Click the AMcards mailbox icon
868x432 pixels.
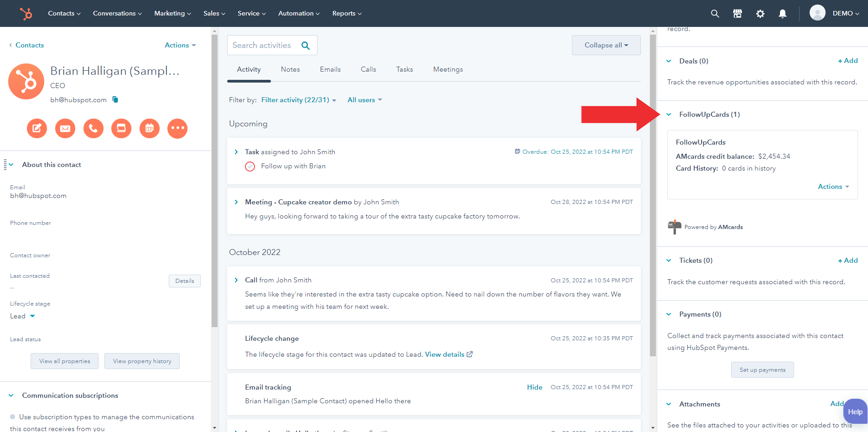tap(675, 227)
